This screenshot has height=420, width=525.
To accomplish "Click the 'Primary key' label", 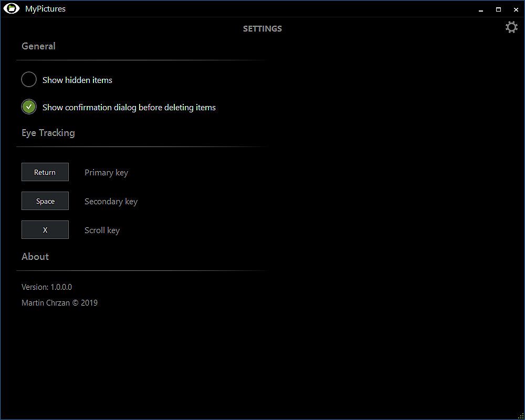I will (x=106, y=173).
